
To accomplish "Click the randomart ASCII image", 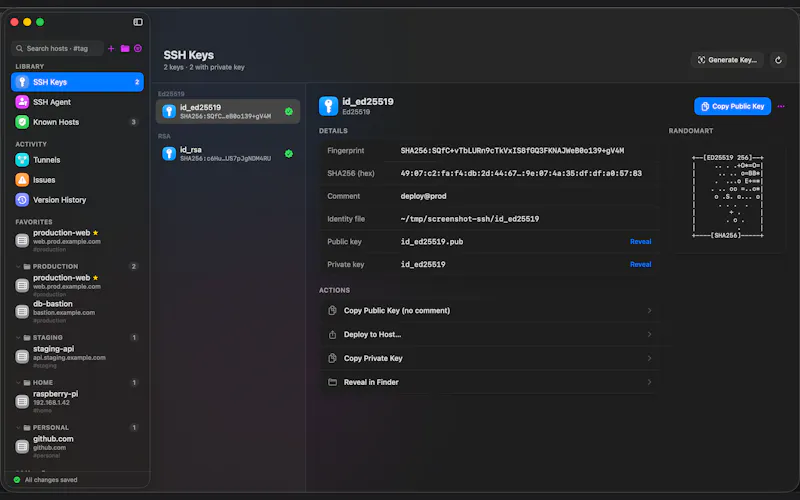I will coord(728,196).
